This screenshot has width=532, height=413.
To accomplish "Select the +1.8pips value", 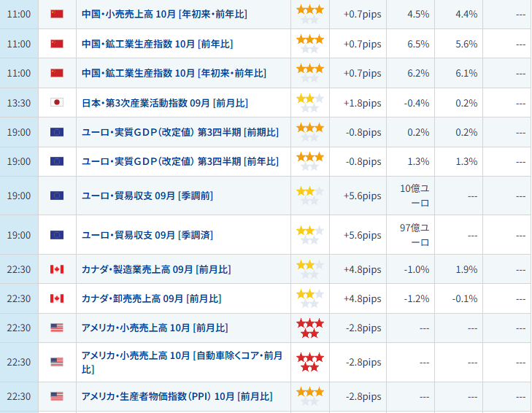I will (x=363, y=103).
